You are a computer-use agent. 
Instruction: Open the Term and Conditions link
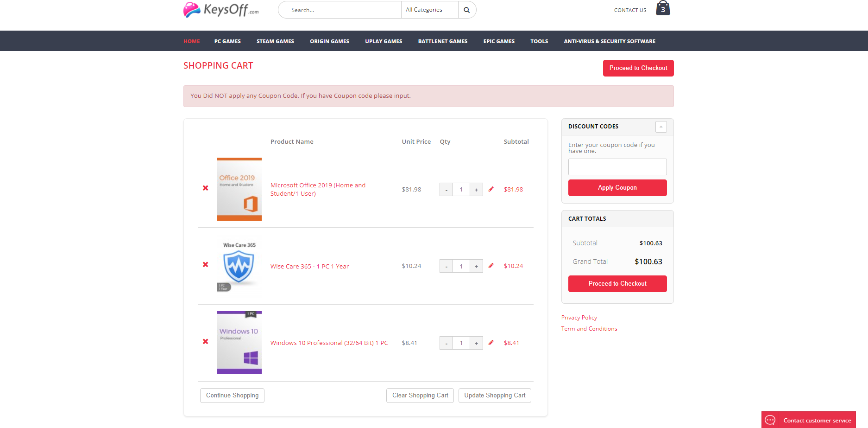[x=589, y=329]
